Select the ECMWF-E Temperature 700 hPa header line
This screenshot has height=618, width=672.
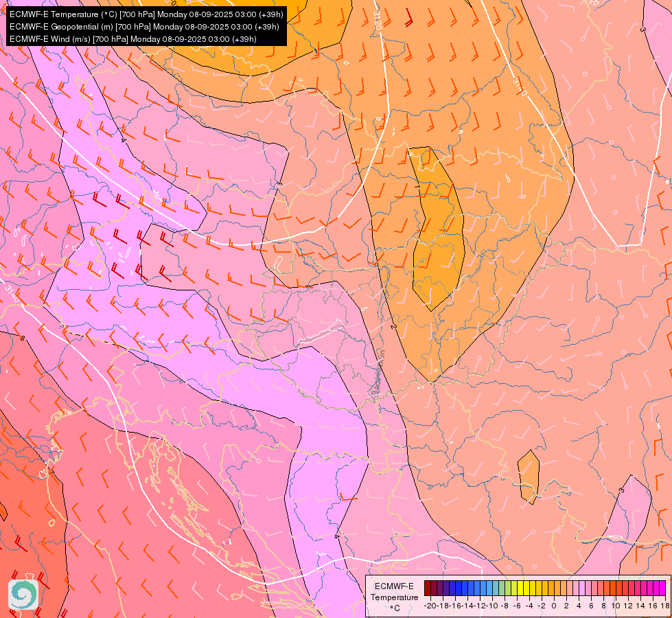(146, 14)
